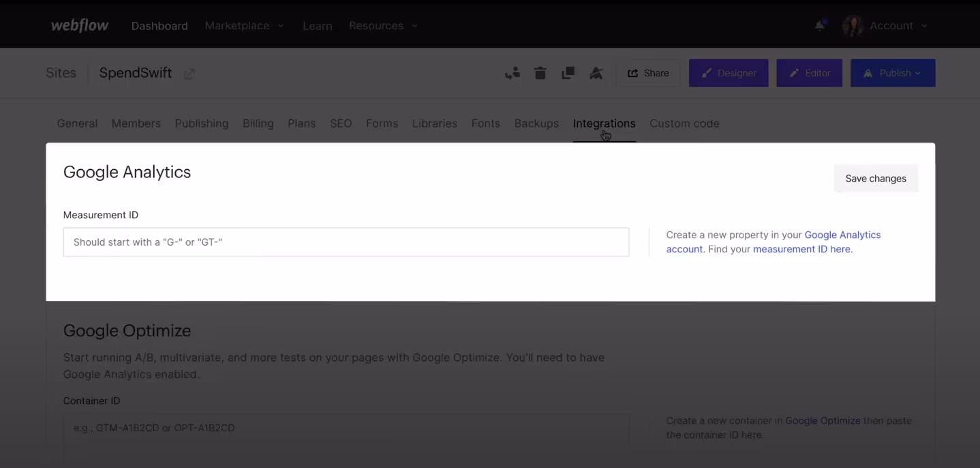Click the trash delete site icon
Image resolution: width=980 pixels, height=468 pixels.
(540, 73)
